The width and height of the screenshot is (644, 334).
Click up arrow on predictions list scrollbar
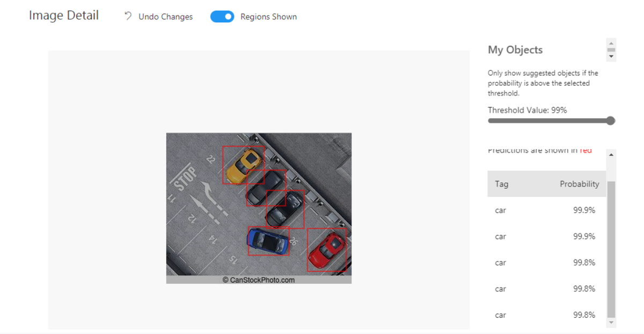click(611, 155)
